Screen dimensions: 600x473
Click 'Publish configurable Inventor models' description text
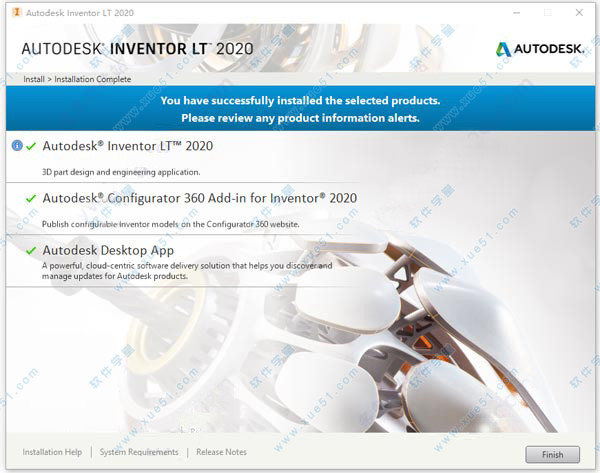(x=171, y=224)
